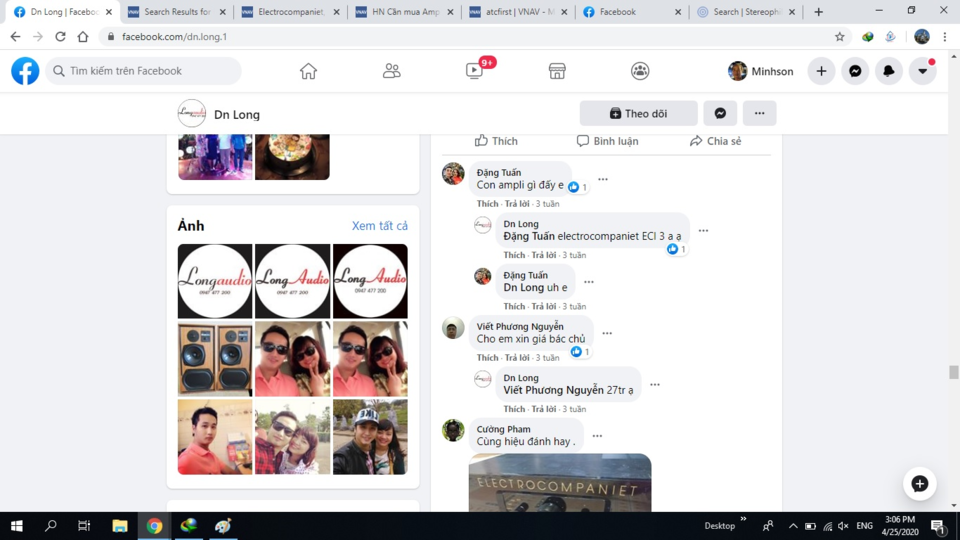
Task: Open the Xem tất cả photos link
Action: [x=380, y=226]
